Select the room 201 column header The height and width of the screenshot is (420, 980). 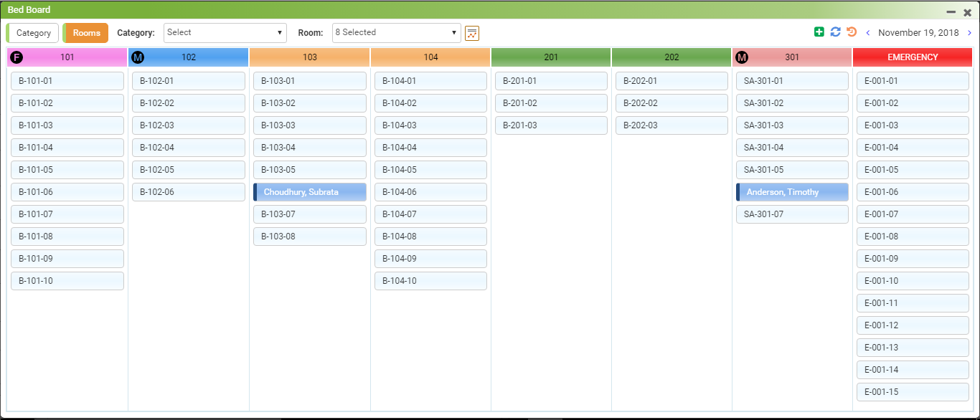coord(551,57)
